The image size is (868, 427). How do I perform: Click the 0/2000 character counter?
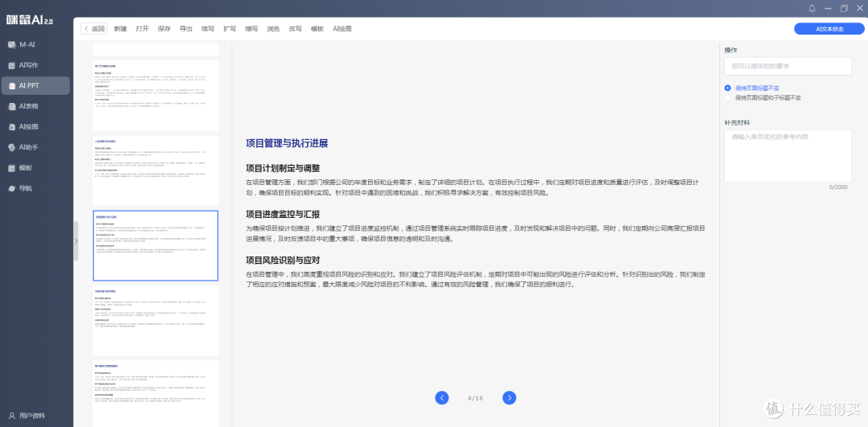point(838,187)
